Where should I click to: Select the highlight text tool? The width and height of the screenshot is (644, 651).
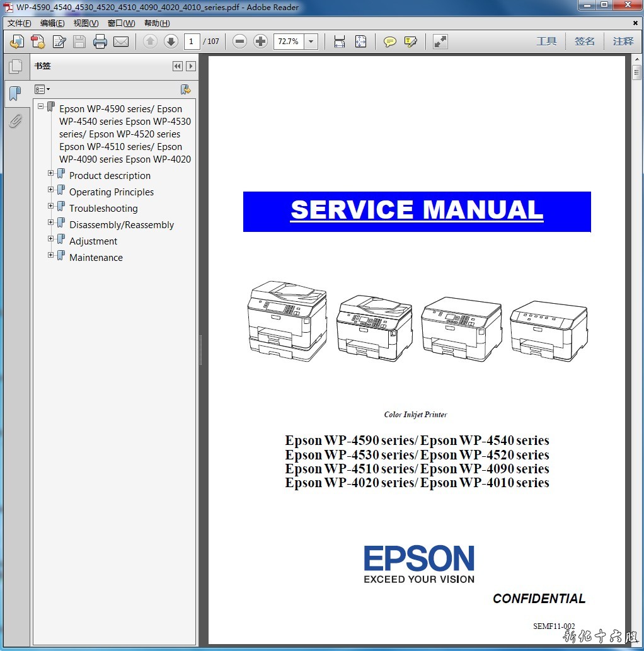[411, 42]
